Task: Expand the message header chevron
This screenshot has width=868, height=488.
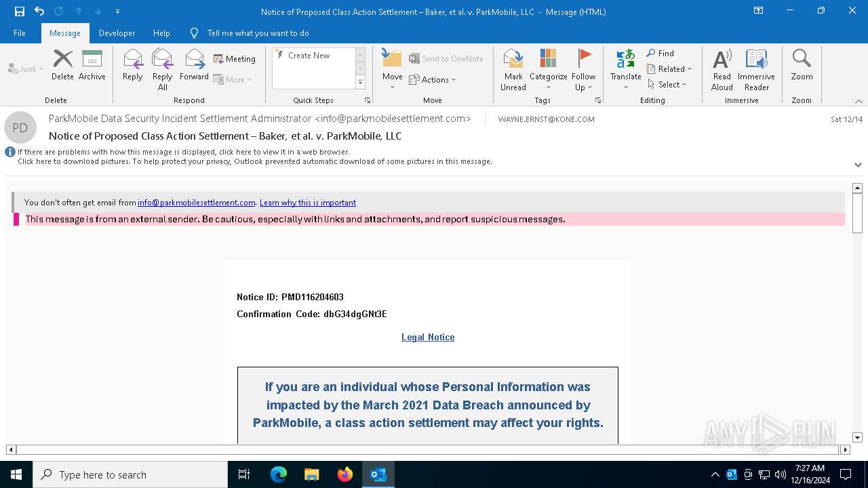Action: click(858, 165)
